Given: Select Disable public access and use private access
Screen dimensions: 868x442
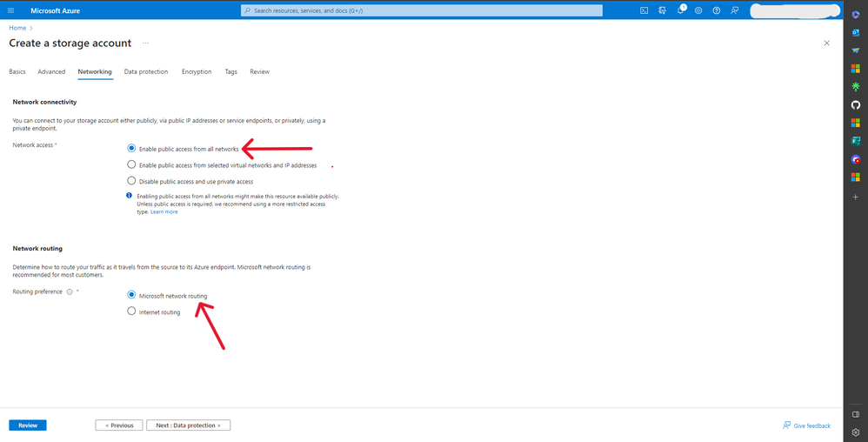Looking at the screenshot, I should (x=131, y=181).
